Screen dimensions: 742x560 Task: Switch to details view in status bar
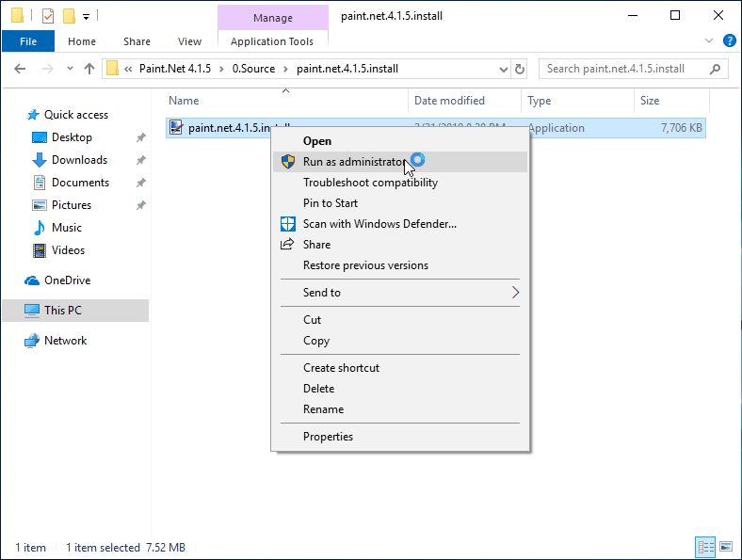(705, 547)
